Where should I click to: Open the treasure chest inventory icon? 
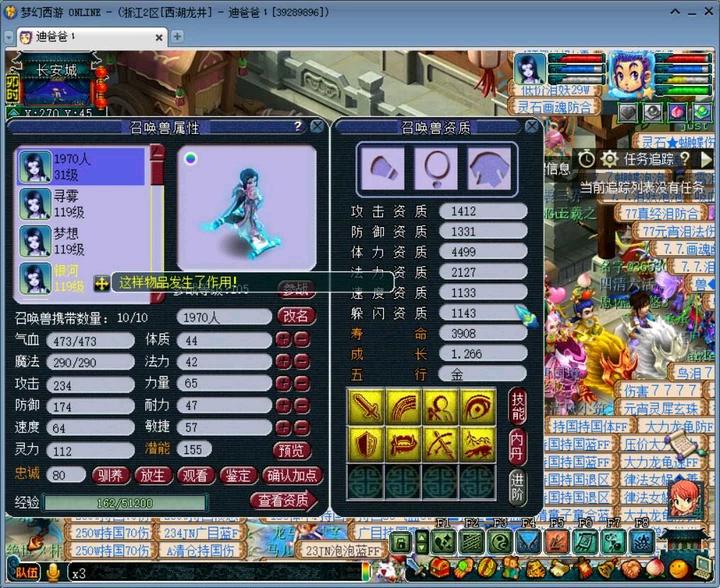(439, 568)
